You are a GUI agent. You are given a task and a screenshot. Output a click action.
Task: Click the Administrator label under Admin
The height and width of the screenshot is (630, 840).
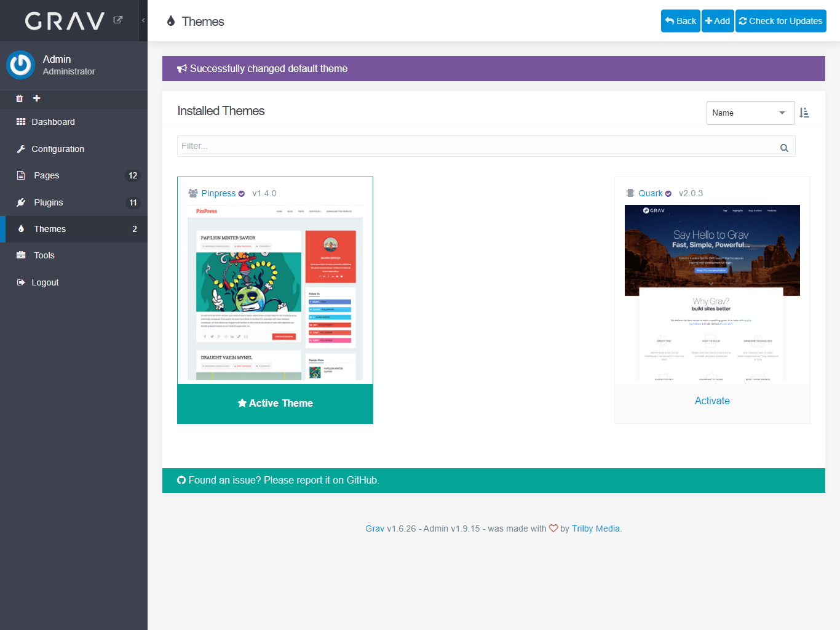pos(69,71)
